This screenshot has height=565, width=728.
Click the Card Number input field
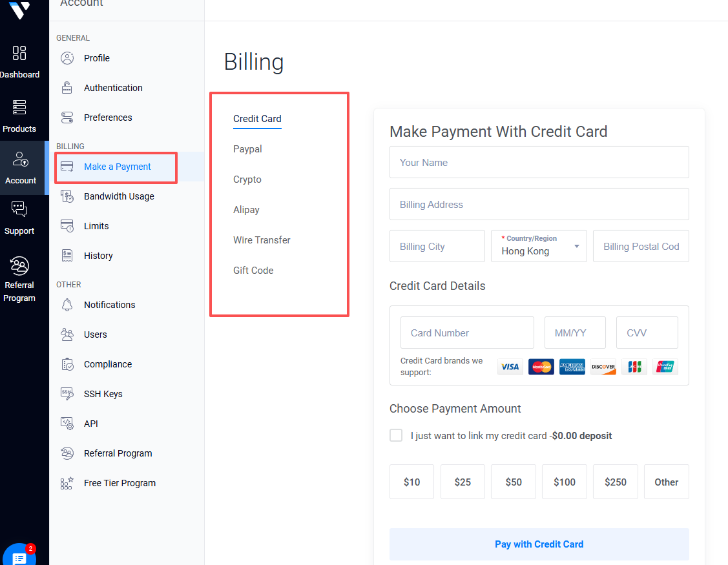[467, 333]
